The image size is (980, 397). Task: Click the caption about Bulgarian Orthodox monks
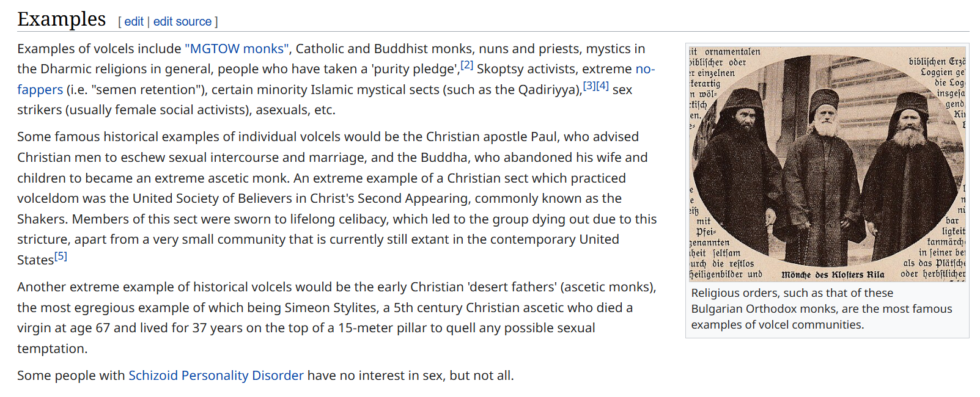point(821,309)
